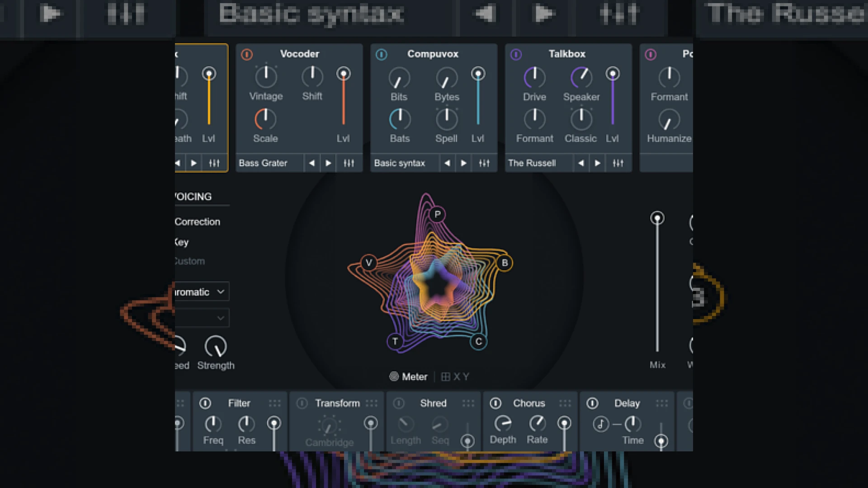Click Vocoder Vintage knob
This screenshot has height=488, width=868.
point(266,76)
